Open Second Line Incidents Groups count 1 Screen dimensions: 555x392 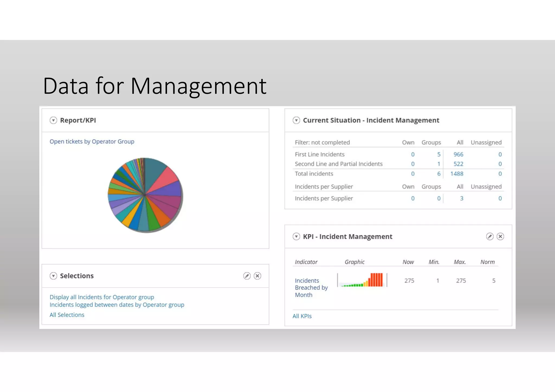tap(439, 164)
